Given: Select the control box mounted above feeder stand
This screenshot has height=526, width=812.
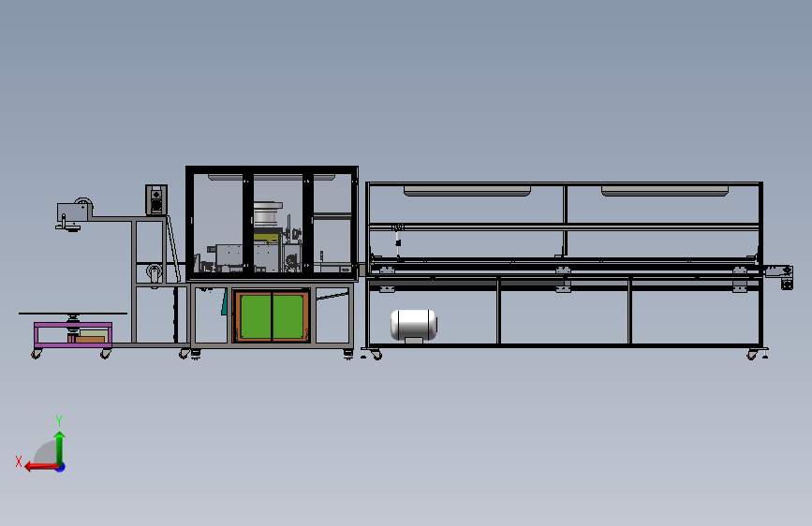Looking at the screenshot, I should coord(155,199).
